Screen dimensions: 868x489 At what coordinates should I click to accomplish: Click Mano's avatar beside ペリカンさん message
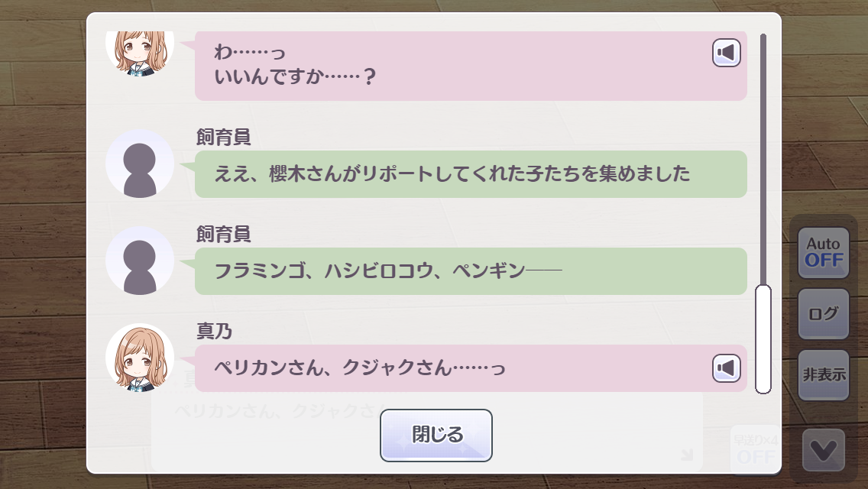pos(139,358)
